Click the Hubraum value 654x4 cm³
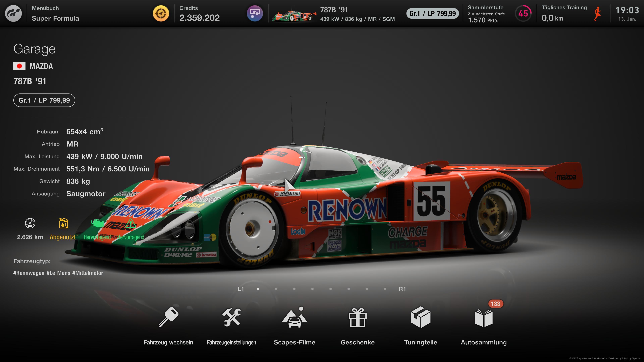The height and width of the screenshot is (362, 644). pyautogui.click(x=85, y=131)
